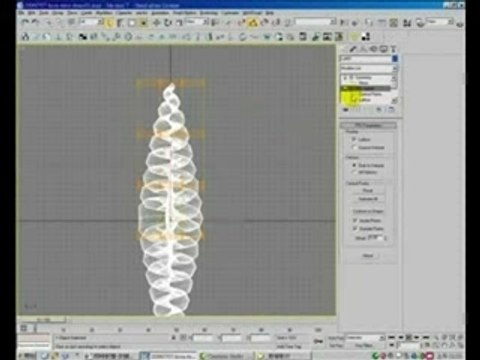Select the Select and Move tool

(x=156, y=23)
